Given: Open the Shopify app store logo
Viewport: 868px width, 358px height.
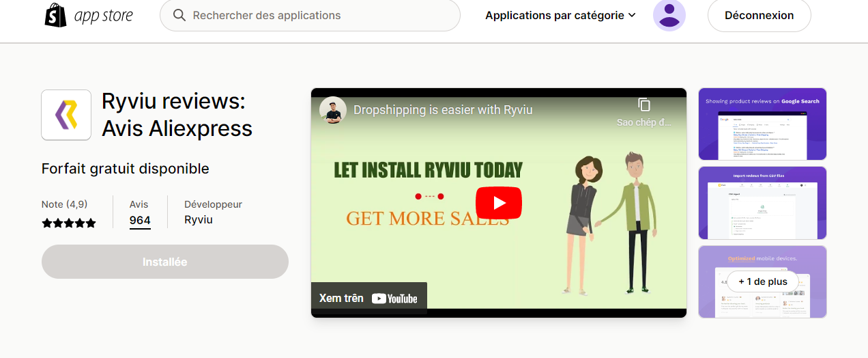Looking at the screenshot, I should [89, 15].
